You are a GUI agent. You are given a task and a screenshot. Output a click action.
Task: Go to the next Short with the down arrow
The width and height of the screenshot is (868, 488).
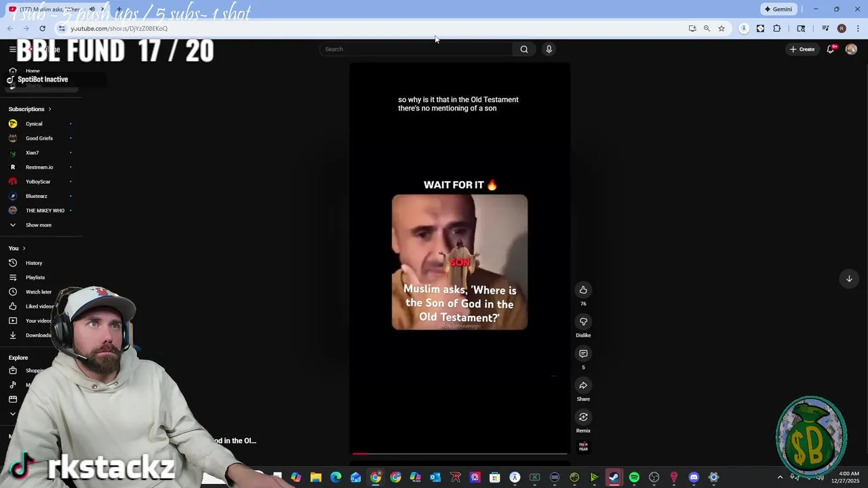coord(849,279)
